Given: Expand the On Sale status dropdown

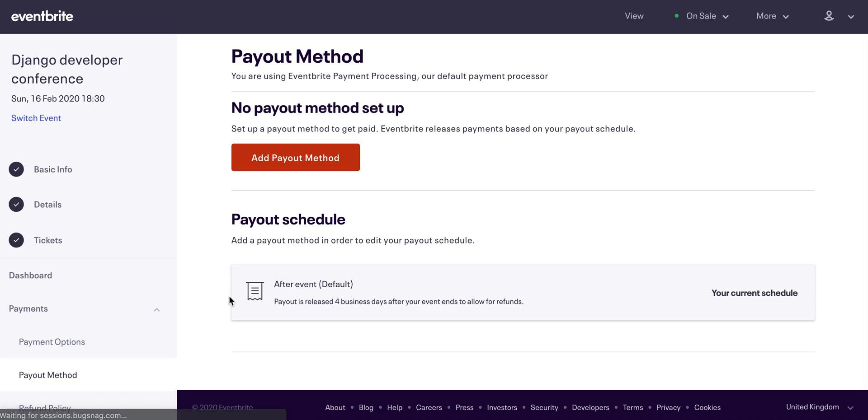Looking at the screenshot, I should pyautogui.click(x=707, y=16).
